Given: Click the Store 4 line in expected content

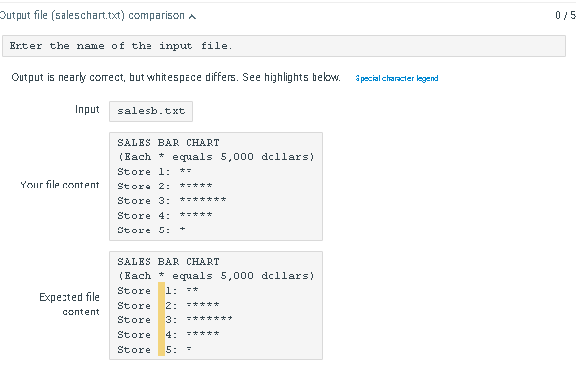Looking at the screenshot, I should pos(168,334).
